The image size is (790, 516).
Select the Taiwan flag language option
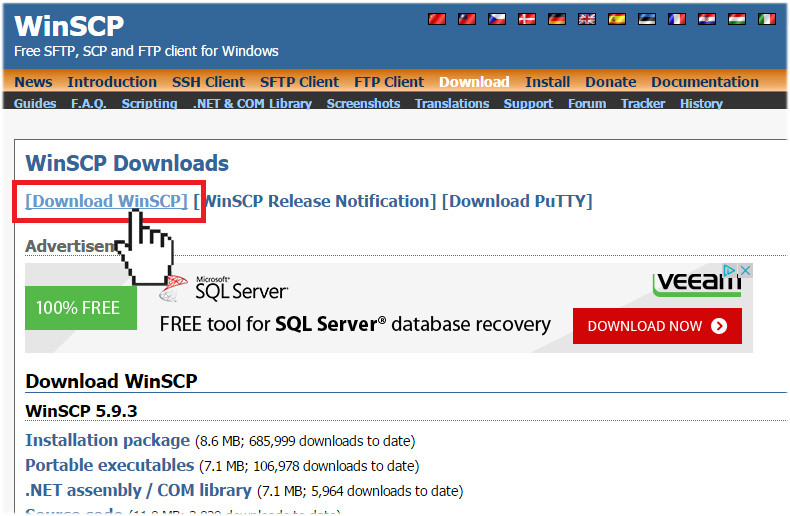[467, 19]
